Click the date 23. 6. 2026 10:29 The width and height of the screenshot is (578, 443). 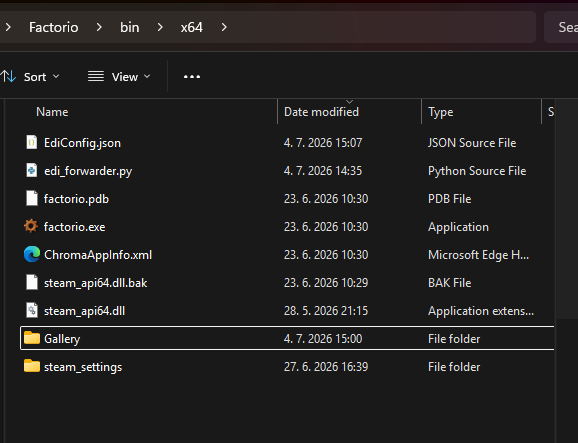pyautogui.click(x=326, y=283)
